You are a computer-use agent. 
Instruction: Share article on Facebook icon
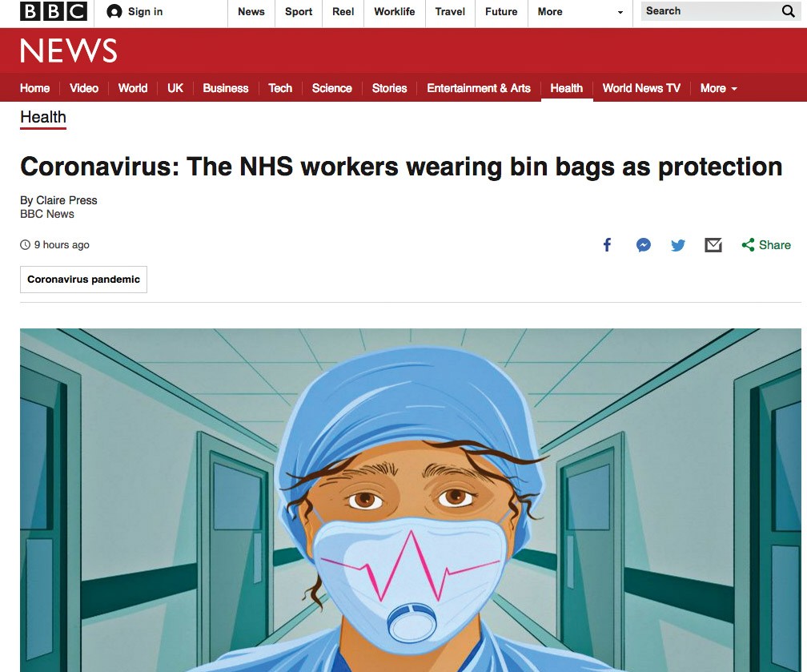point(608,245)
